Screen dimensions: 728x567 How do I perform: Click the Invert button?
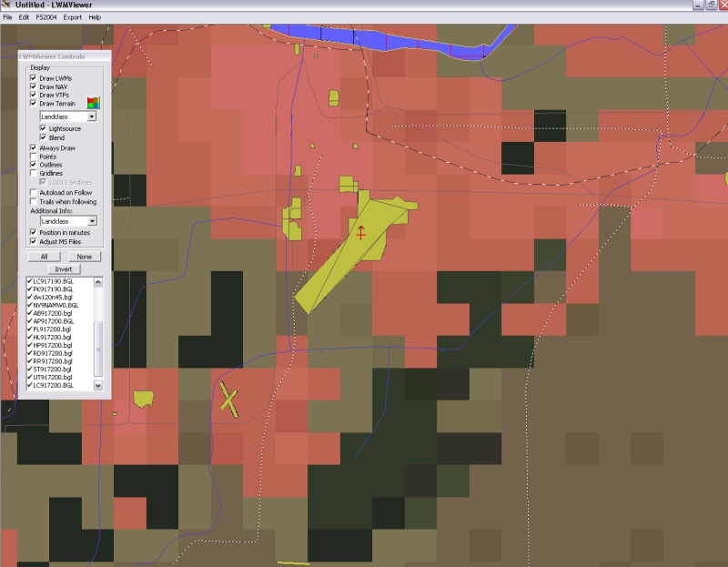(64, 269)
